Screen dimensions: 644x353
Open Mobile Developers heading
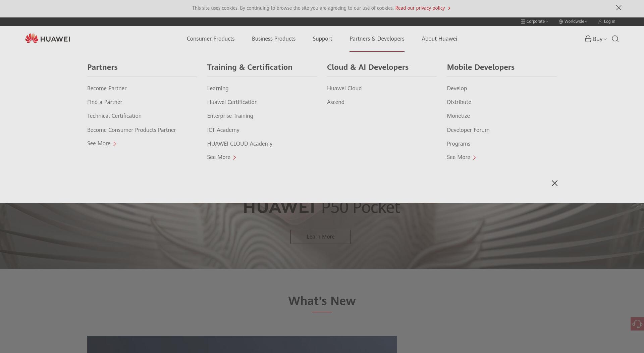[x=481, y=67]
